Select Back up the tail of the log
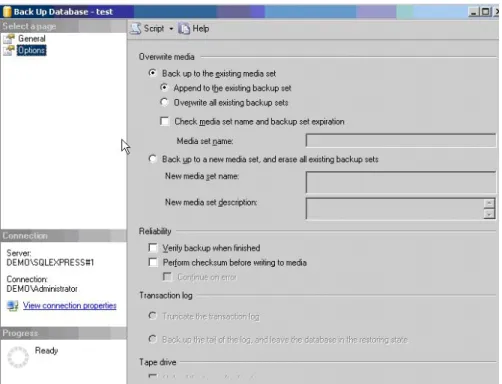Screen dimensions: 502x384 [152, 339]
